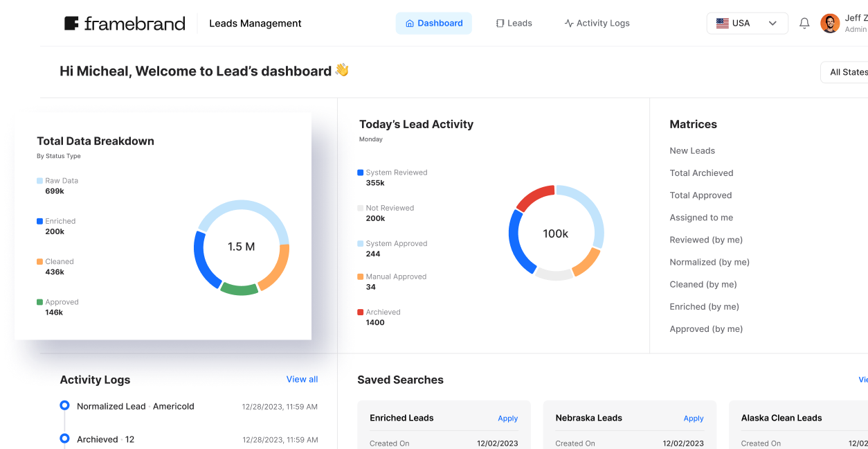The width and height of the screenshot is (868, 449).
Task: Apply the Enriched Leads saved search
Action: (507, 419)
